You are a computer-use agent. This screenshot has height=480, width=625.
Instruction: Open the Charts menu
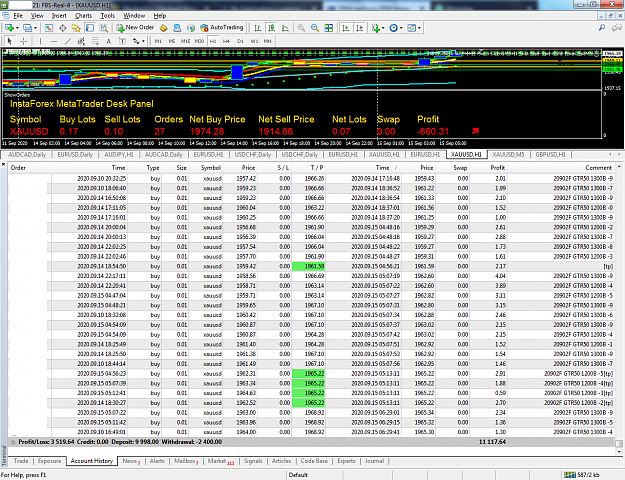click(x=83, y=16)
